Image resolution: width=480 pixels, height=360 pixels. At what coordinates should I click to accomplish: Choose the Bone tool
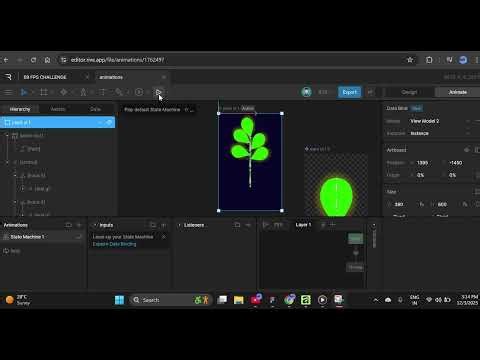click(x=83, y=92)
